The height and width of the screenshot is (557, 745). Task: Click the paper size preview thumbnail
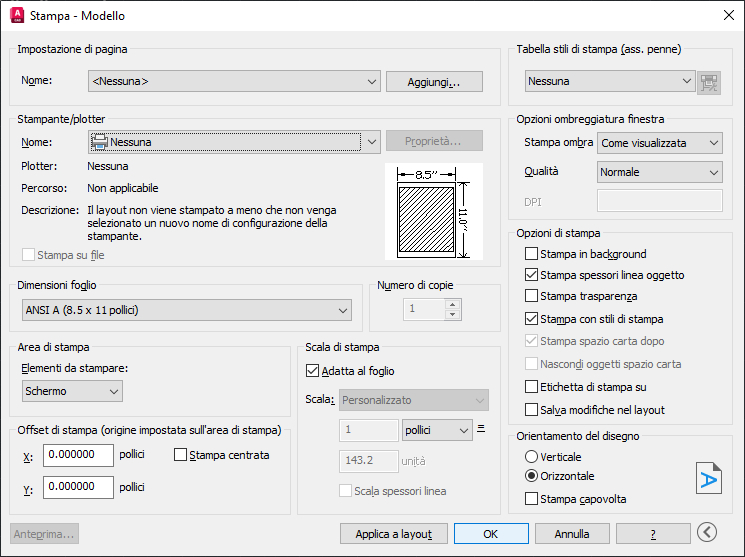pyautogui.click(x=434, y=213)
